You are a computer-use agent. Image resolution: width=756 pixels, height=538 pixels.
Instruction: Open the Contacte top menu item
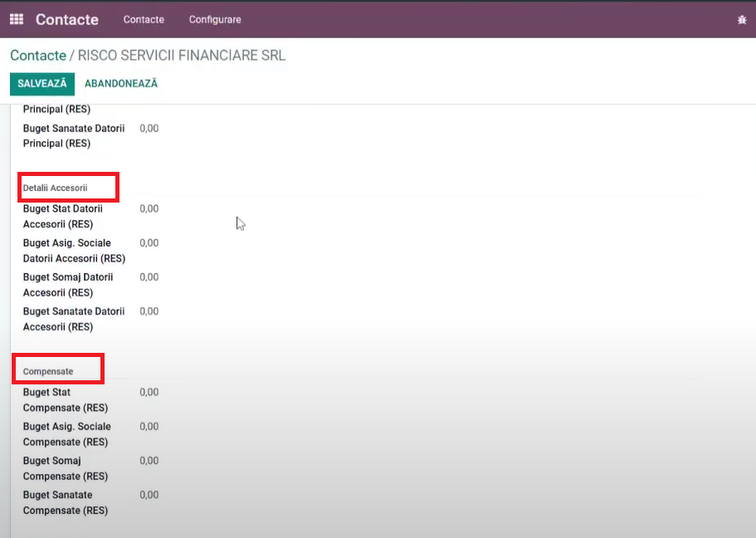coord(144,19)
